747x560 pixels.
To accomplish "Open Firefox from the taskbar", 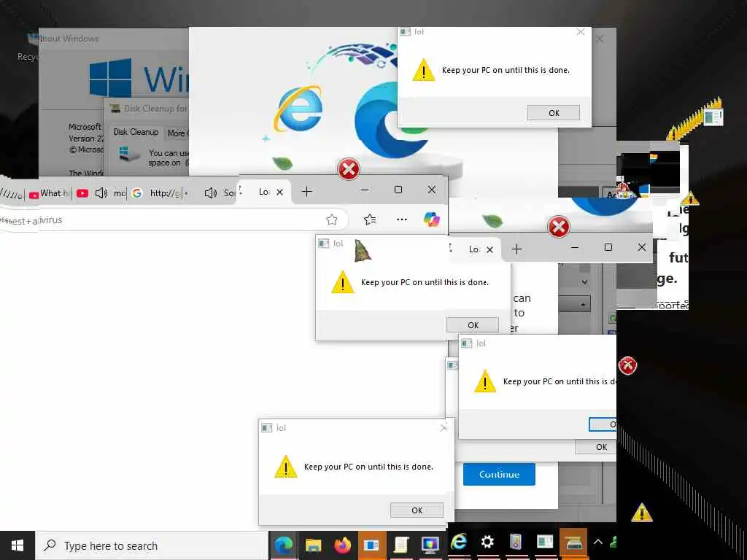I will coord(342,545).
